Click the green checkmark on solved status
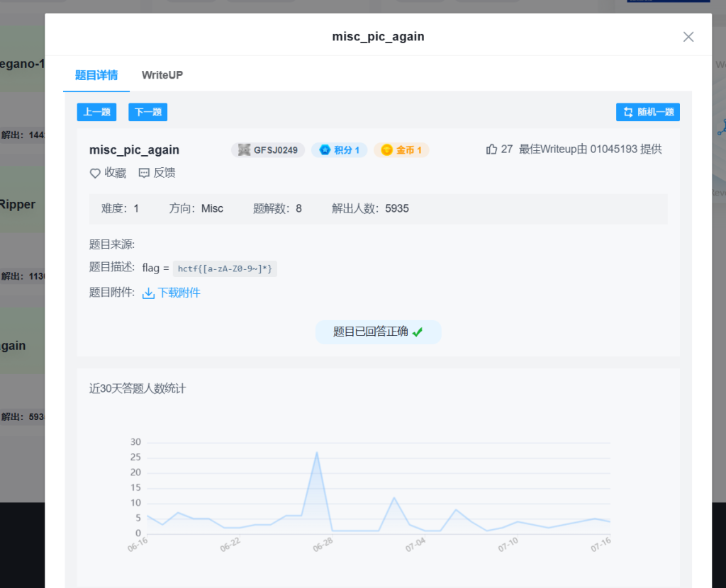 418,332
